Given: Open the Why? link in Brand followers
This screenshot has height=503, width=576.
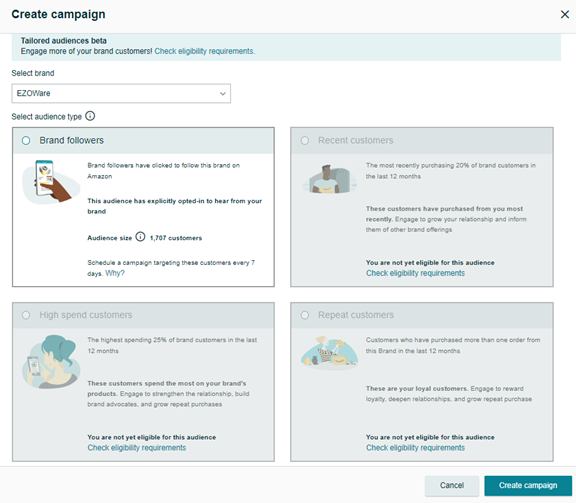Looking at the screenshot, I should tap(115, 273).
